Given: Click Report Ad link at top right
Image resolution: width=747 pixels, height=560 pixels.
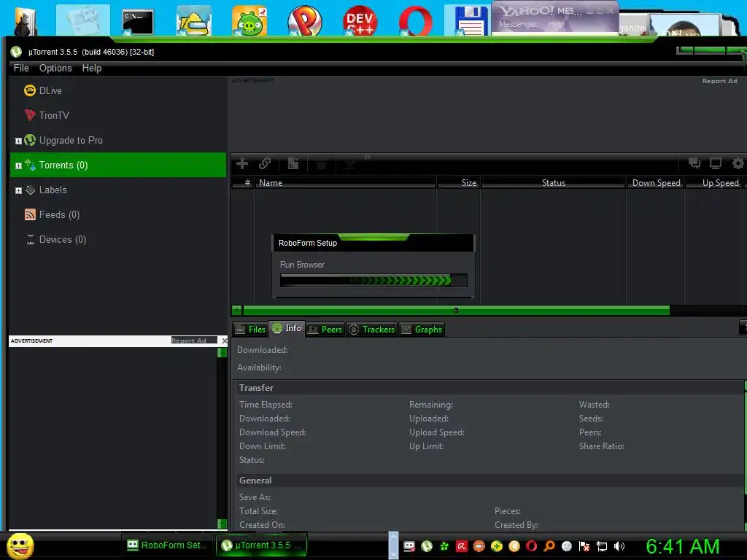Looking at the screenshot, I should [719, 81].
